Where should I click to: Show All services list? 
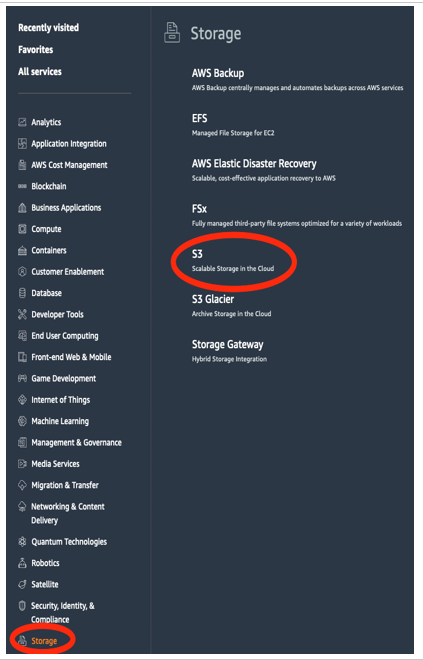(40, 72)
